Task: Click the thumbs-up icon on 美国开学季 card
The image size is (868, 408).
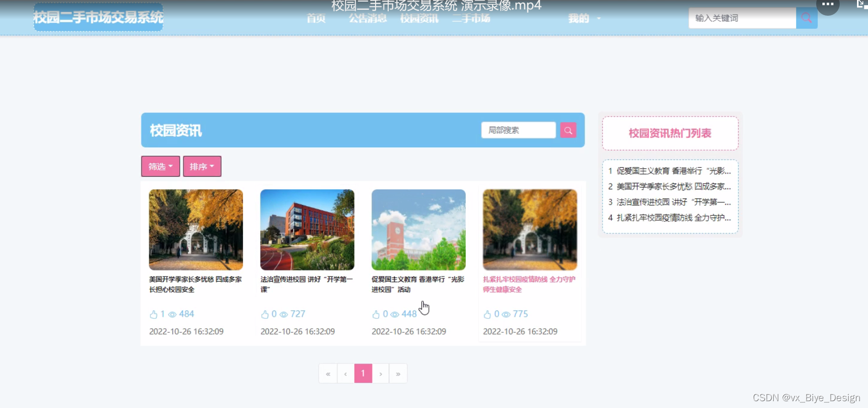Action: pos(153,314)
